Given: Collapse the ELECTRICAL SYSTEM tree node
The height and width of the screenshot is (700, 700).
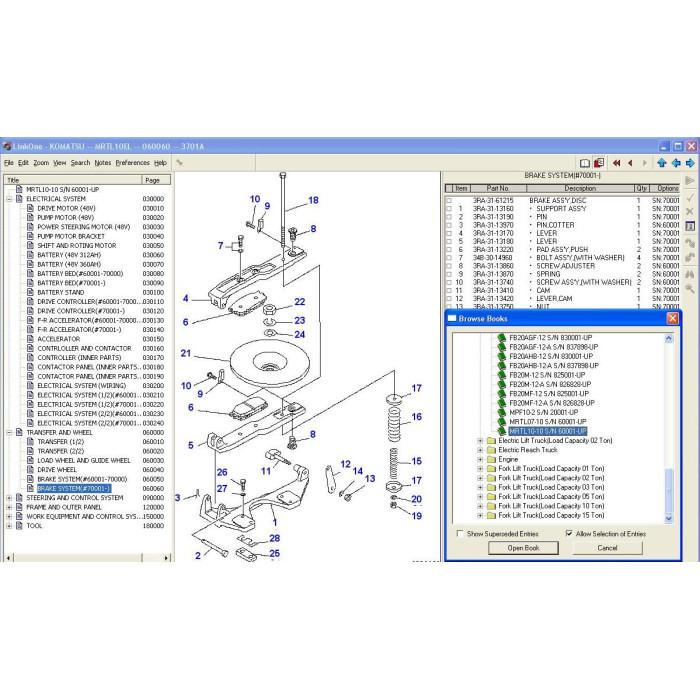Looking at the screenshot, I should (9, 199).
